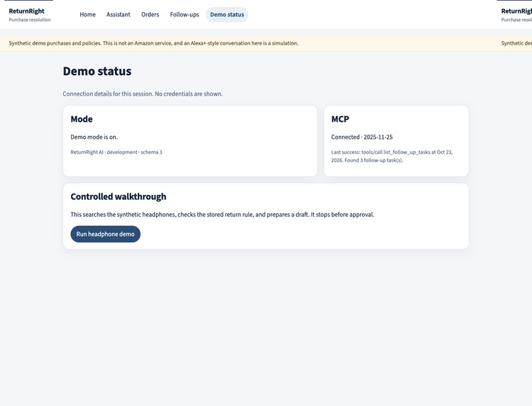The width and height of the screenshot is (532, 406).
Task: Click the Mode card heading
Action: [82, 119]
